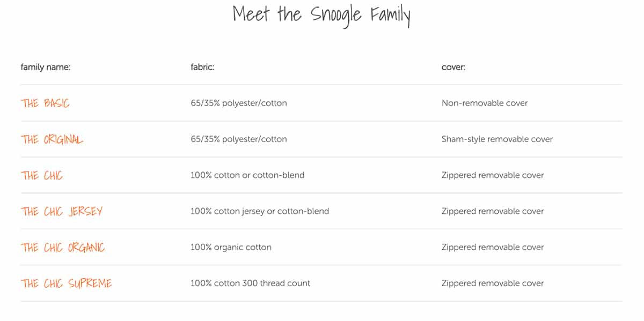Viewport: 644px width, 321px height.
Task: Open THE BASIC product link
Action: point(45,103)
